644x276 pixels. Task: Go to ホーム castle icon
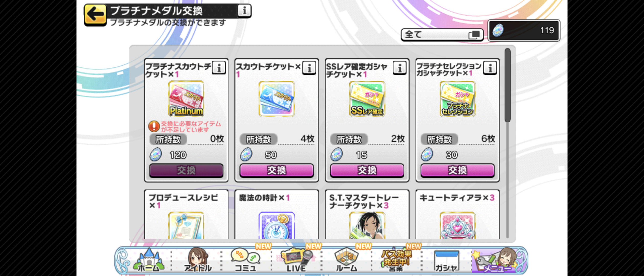(x=149, y=260)
